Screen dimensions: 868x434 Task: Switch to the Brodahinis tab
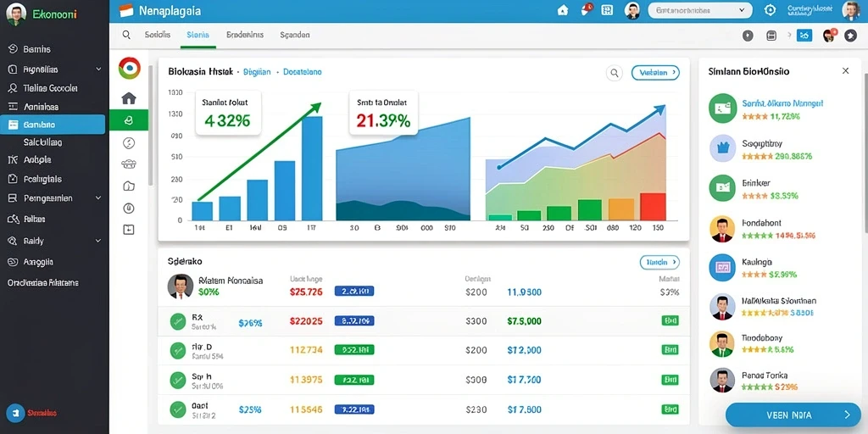pos(245,34)
